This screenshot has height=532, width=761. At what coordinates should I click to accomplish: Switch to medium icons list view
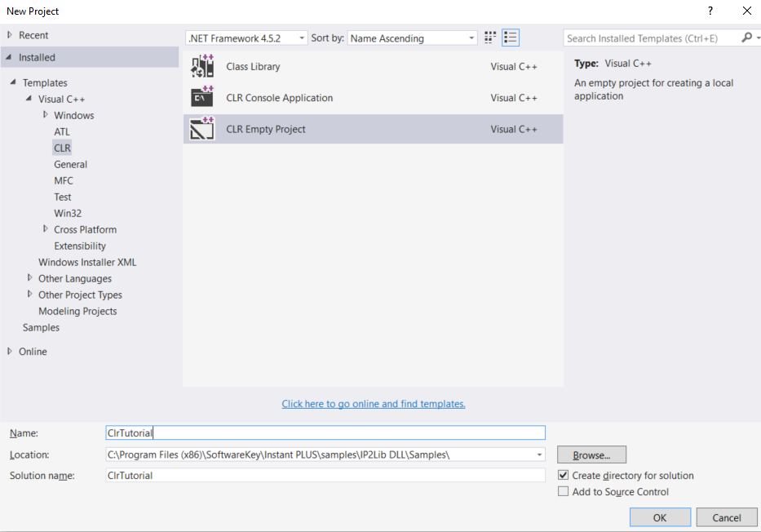coord(510,38)
